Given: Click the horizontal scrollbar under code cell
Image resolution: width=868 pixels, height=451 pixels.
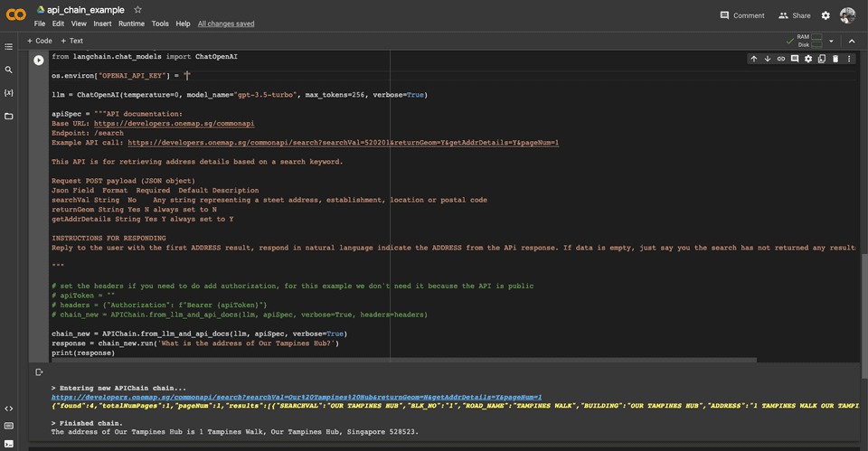Looking at the screenshot, I should point(403,361).
